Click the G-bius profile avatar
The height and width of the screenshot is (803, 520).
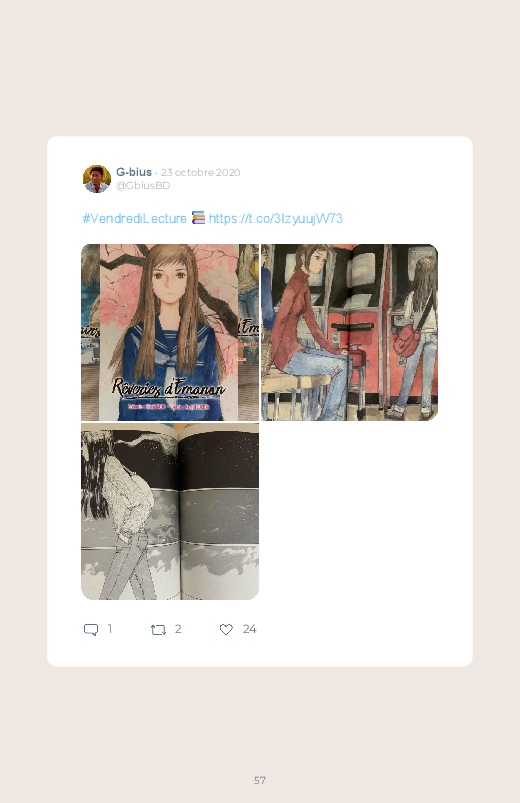pyautogui.click(x=97, y=179)
